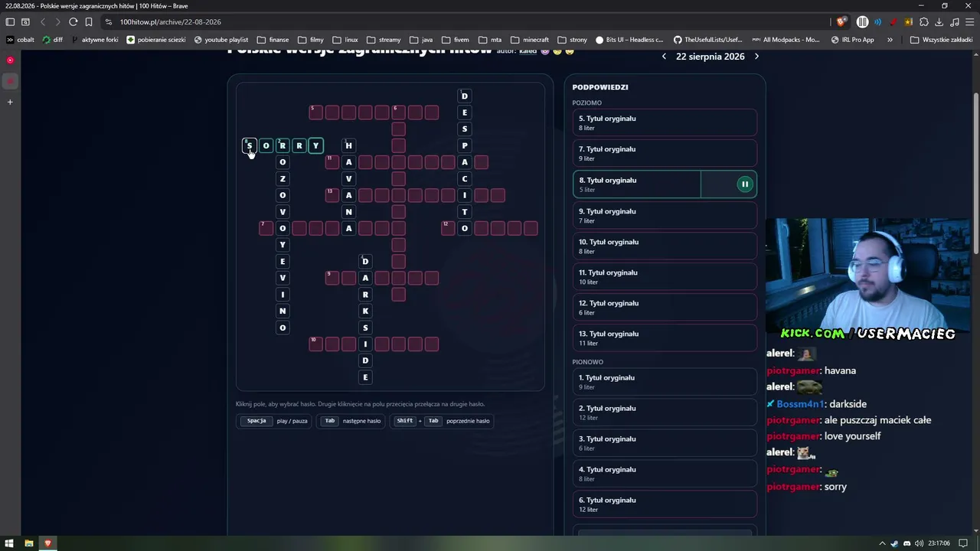Toggle Brave vertical tabs sidebar panel icon

click(x=10, y=21)
